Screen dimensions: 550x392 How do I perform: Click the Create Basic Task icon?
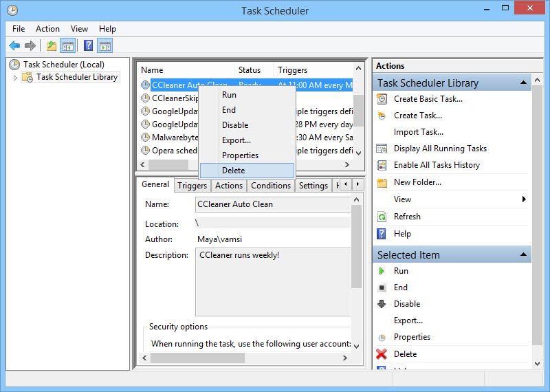(x=382, y=99)
